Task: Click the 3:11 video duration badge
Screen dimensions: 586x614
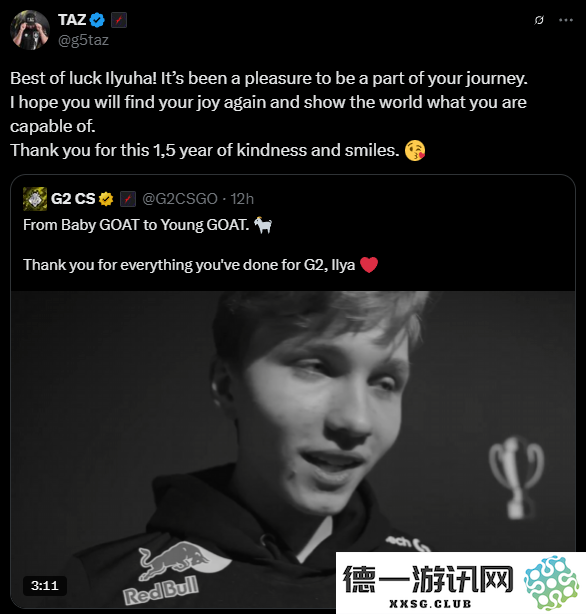Action: [x=45, y=586]
